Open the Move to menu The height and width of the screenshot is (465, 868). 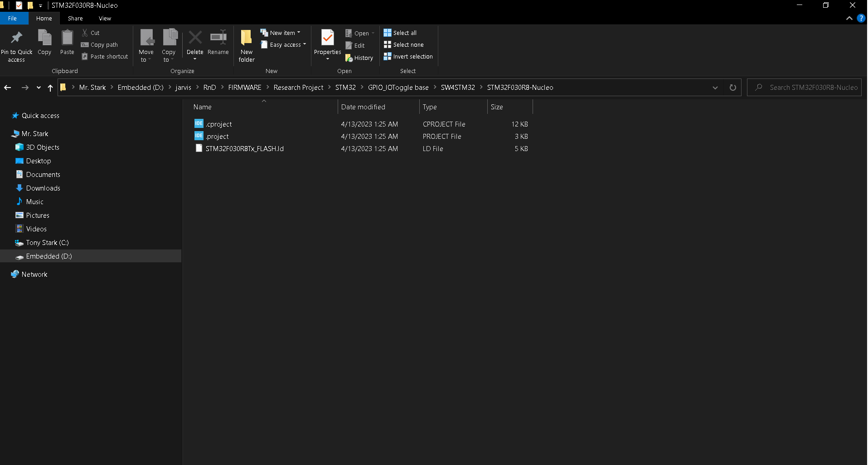[x=146, y=46]
